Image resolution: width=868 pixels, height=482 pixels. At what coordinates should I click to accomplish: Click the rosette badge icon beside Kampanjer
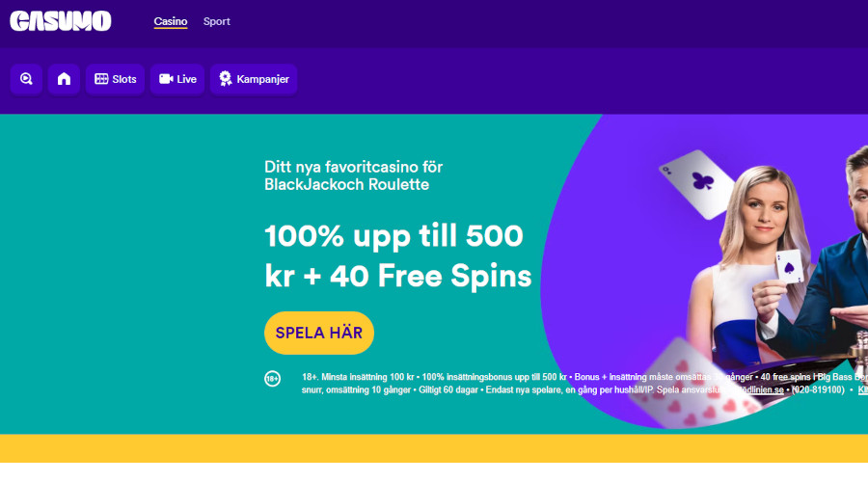(x=226, y=79)
